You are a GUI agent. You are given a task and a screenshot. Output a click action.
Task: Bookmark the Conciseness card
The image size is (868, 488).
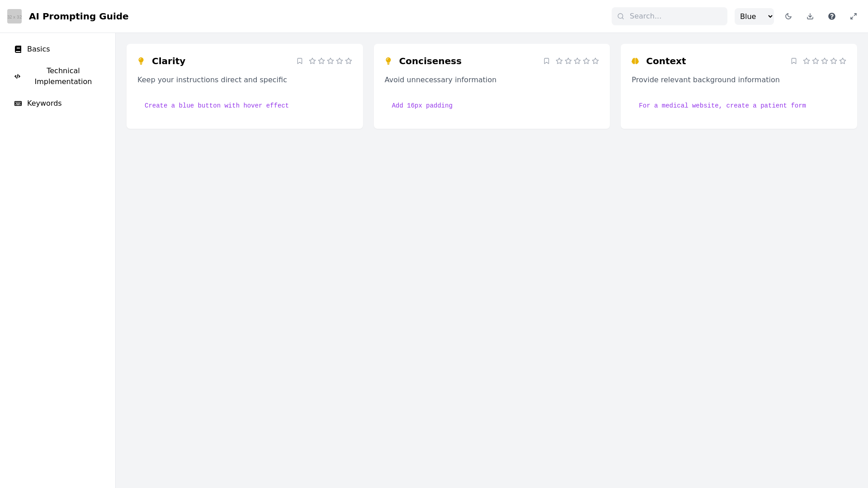click(547, 61)
